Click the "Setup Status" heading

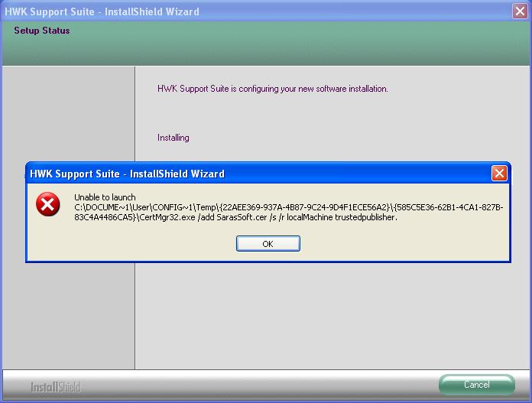click(42, 31)
